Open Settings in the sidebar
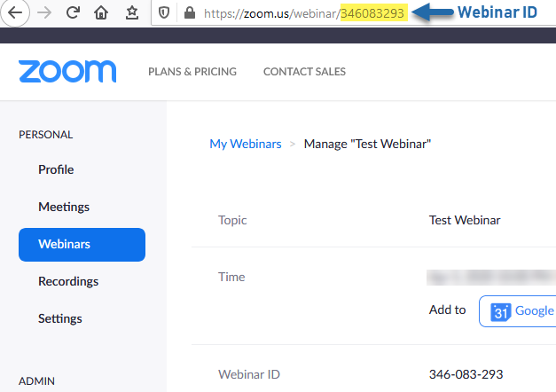Image resolution: width=556 pixels, height=392 pixels. click(60, 318)
